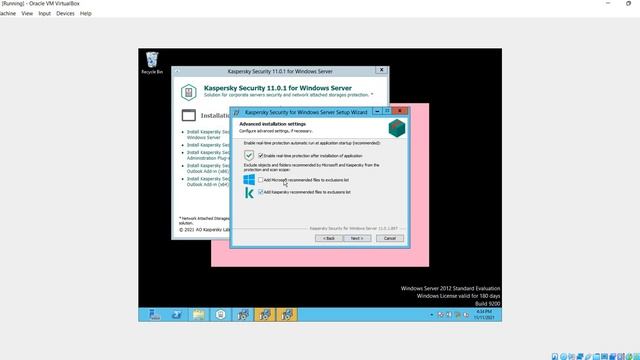Open the View menu in VirtualBox

27,13
